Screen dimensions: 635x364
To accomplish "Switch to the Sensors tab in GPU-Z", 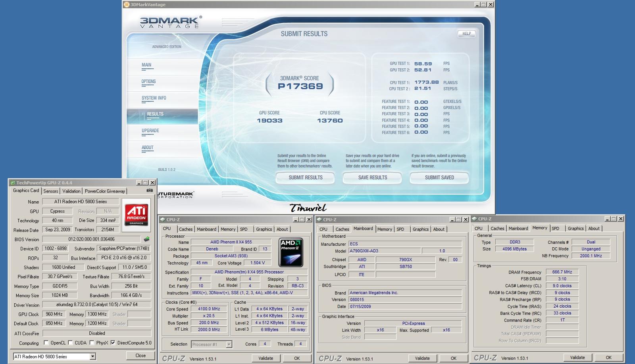I will point(51,191).
